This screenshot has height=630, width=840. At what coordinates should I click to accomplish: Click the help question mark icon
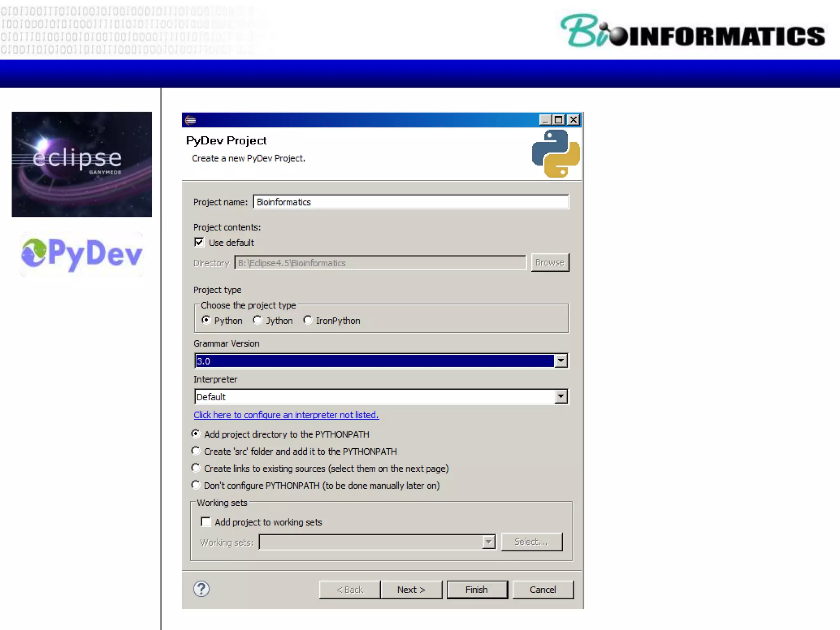201,589
